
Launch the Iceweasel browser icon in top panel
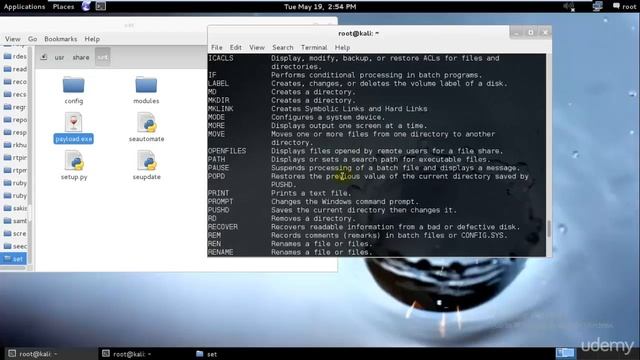86,6
